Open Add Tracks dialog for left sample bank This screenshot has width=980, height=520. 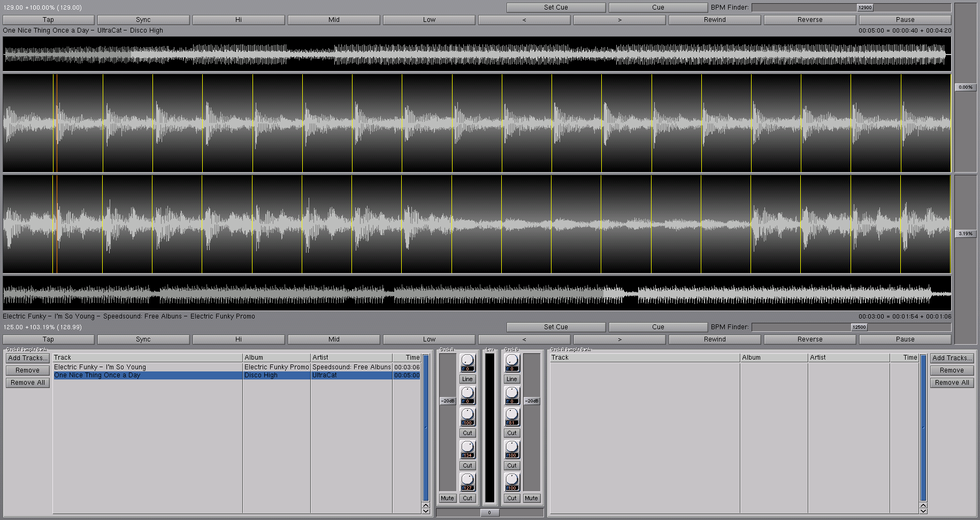(28, 358)
